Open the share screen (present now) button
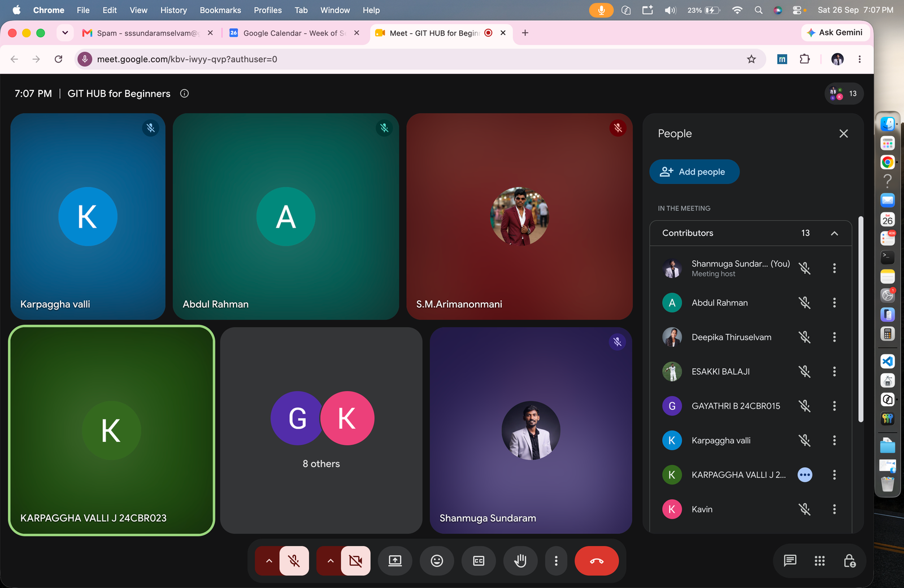Image resolution: width=904 pixels, height=588 pixels. (x=395, y=561)
